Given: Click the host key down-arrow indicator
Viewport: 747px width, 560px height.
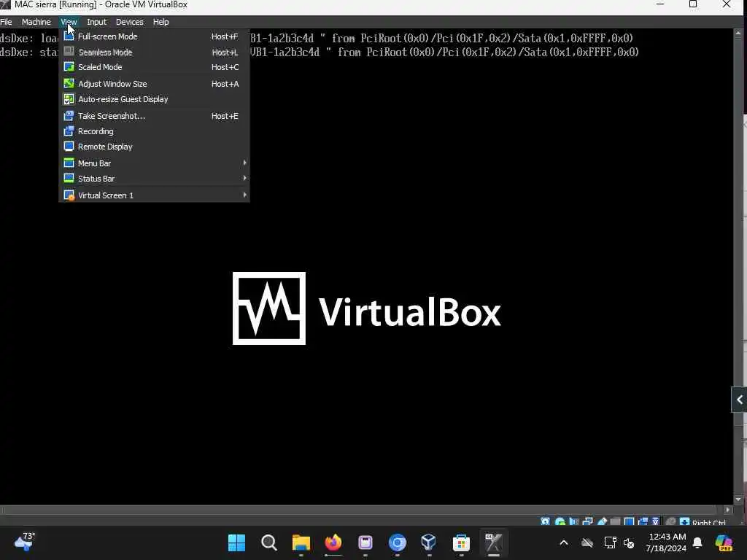Looking at the screenshot, I should coord(684,522).
